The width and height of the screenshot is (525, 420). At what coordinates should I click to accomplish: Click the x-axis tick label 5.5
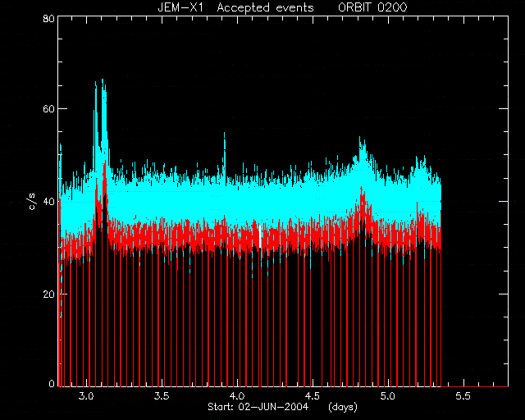point(463,396)
